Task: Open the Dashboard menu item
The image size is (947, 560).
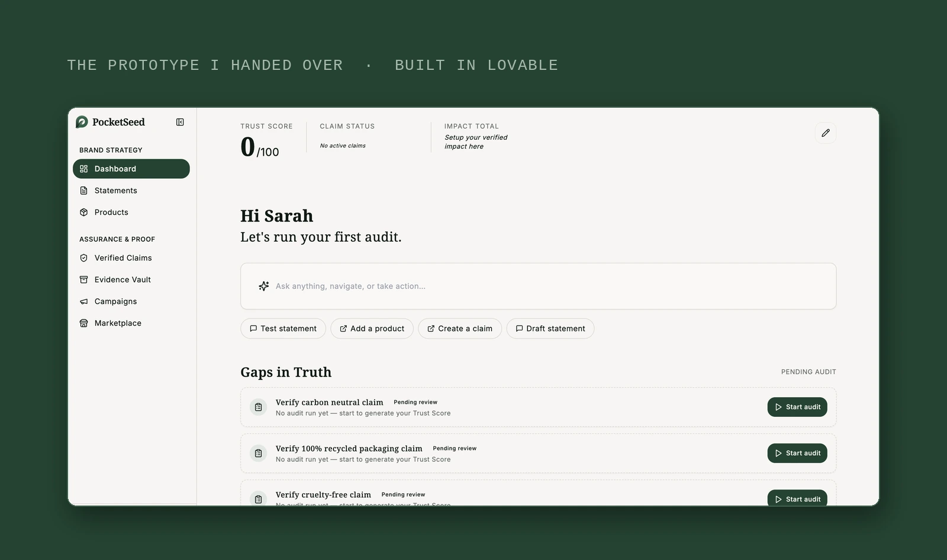Action: (131, 169)
